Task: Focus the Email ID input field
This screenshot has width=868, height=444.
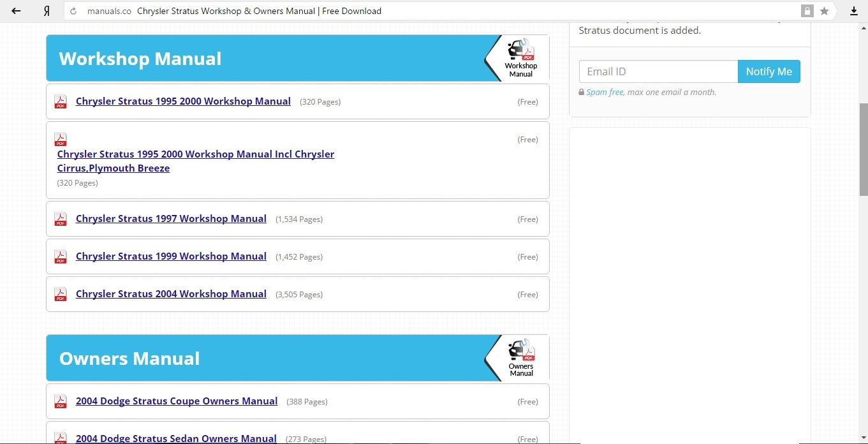Action: coord(658,71)
